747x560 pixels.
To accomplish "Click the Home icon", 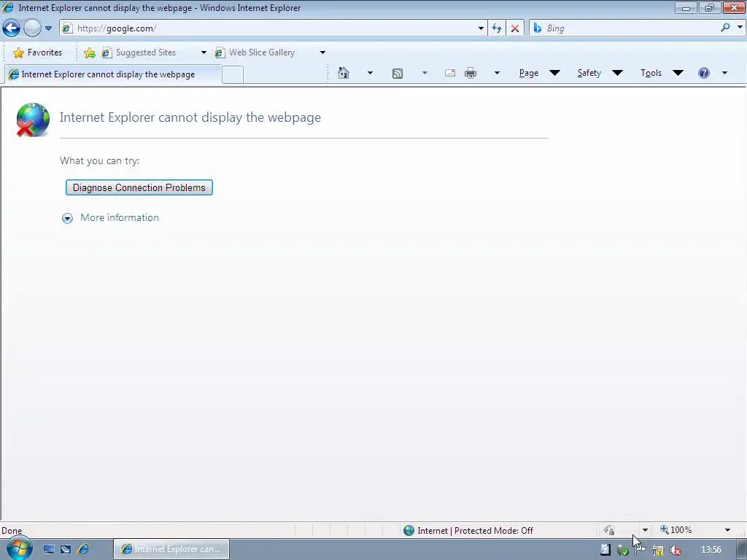I will point(344,73).
